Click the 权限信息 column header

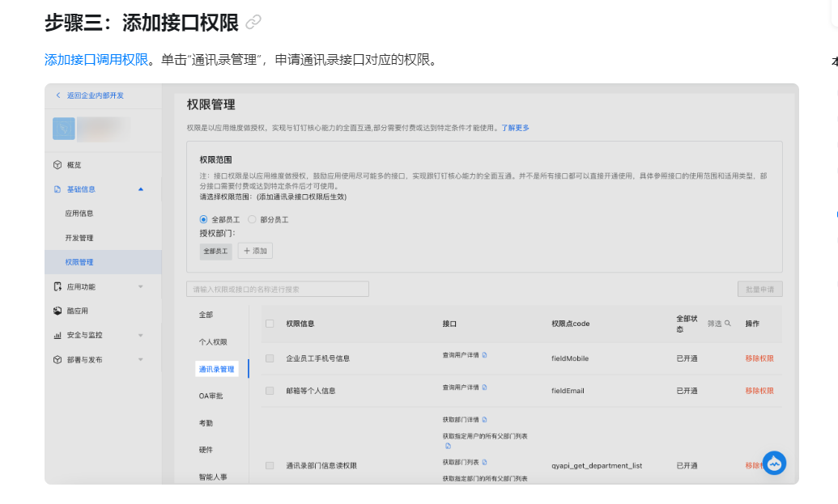[300, 324]
